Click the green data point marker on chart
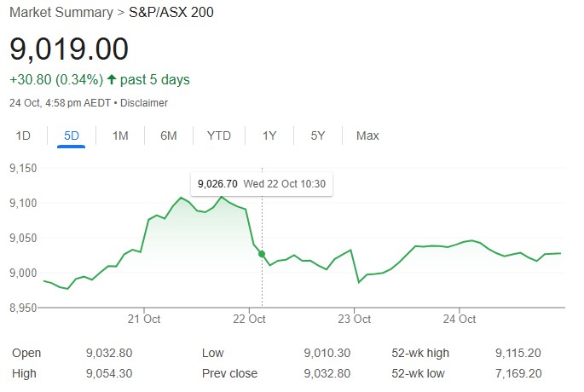 point(262,254)
